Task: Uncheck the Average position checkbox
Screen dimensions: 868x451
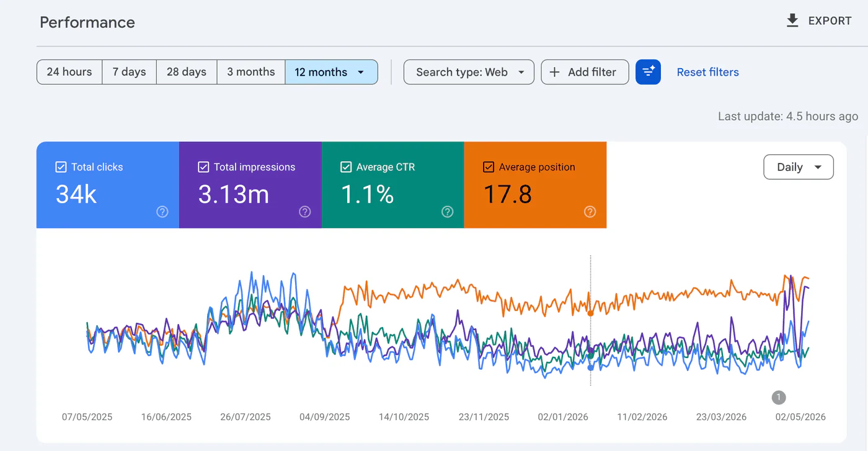Action: click(489, 167)
